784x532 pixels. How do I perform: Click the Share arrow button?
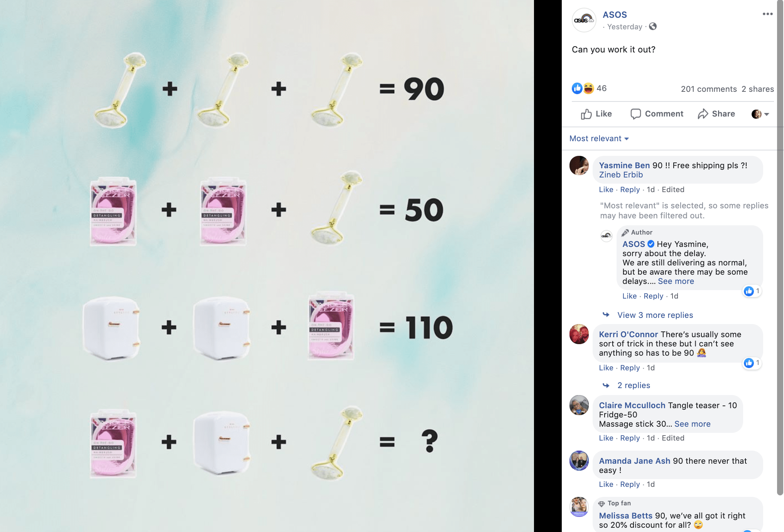pyautogui.click(x=716, y=114)
